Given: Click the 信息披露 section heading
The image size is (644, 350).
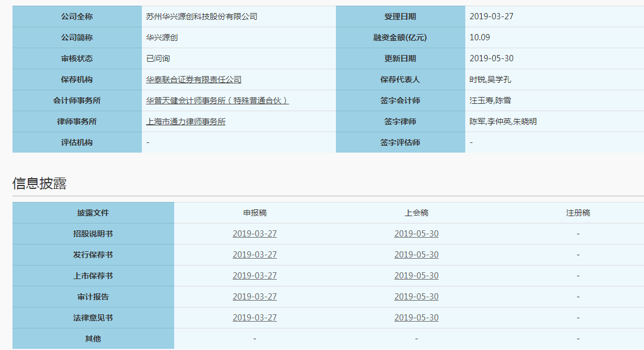Looking at the screenshot, I should point(40,183).
